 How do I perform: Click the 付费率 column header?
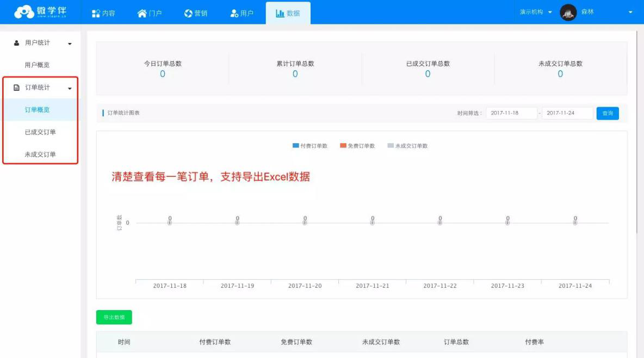(534, 342)
